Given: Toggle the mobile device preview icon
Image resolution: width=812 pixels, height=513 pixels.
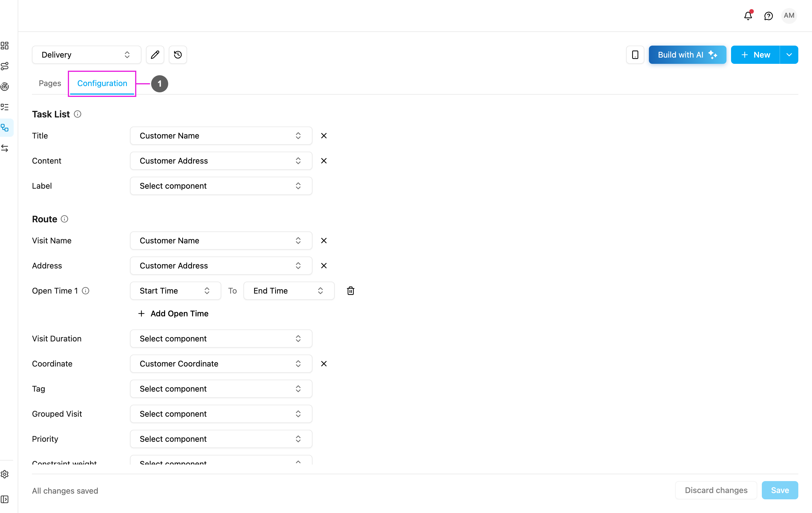Looking at the screenshot, I should (x=635, y=55).
